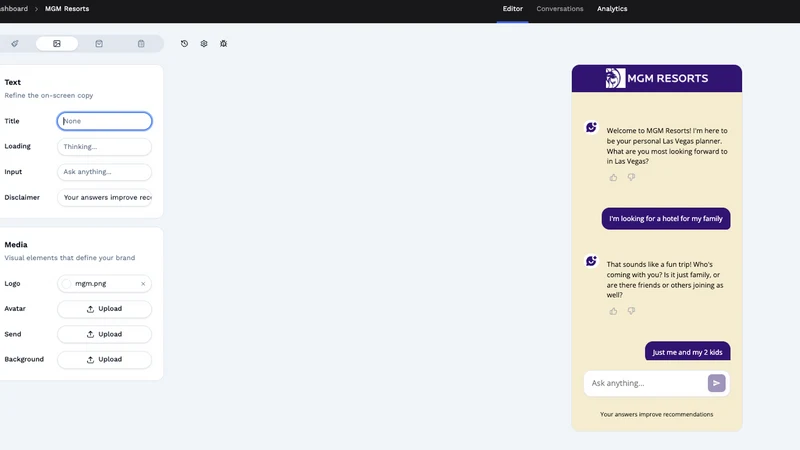
Task: Click 'Visual elements that define your brand'
Action: pyautogui.click(x=70, y=258)
